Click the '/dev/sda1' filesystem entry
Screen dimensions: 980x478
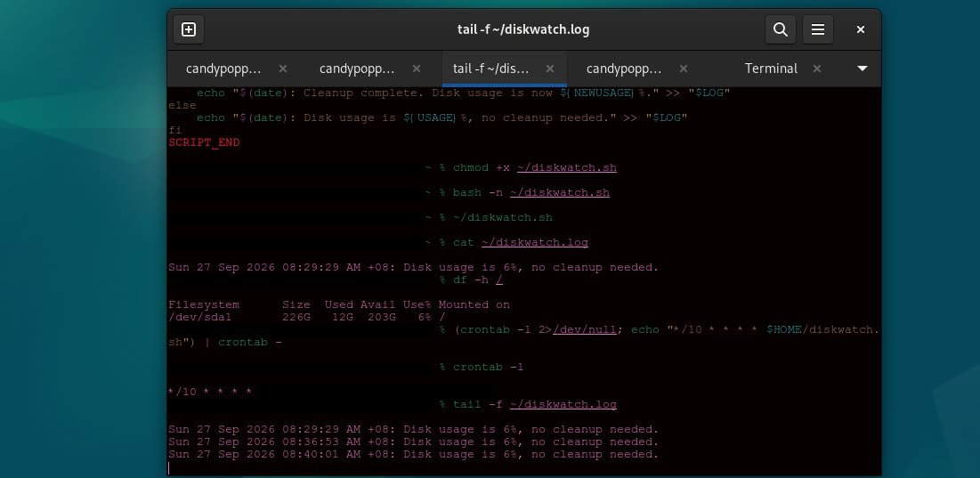[200, 317]
